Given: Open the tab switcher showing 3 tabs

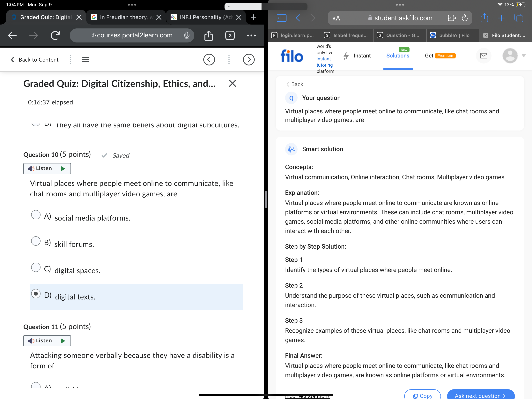Looking at the screenshot, I should click(230, 36).
